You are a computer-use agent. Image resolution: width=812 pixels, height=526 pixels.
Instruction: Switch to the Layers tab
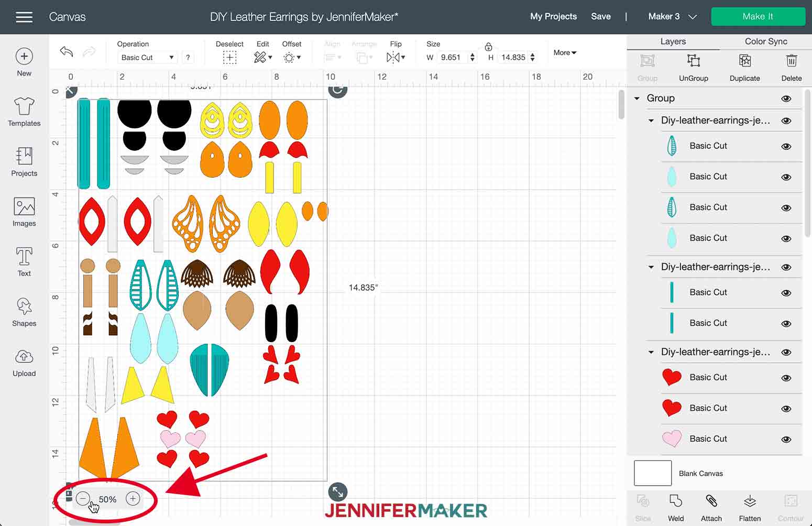coord(673,41)
